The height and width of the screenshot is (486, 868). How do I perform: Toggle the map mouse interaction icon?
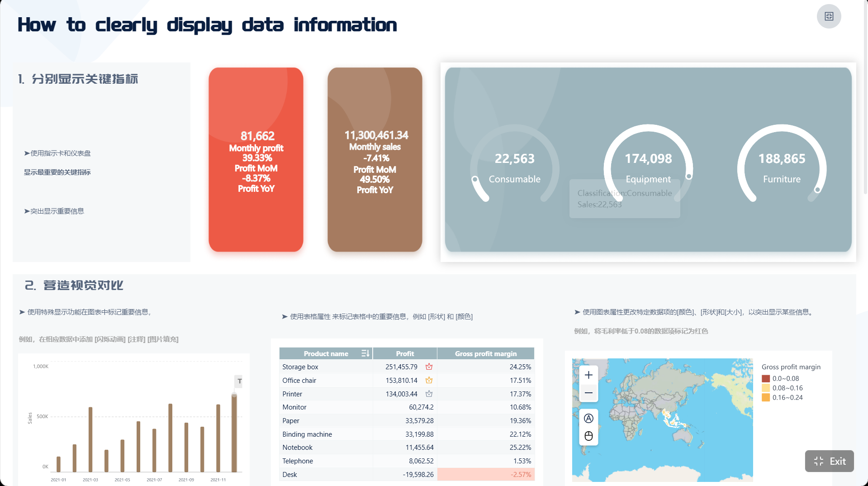coord(588,436)
